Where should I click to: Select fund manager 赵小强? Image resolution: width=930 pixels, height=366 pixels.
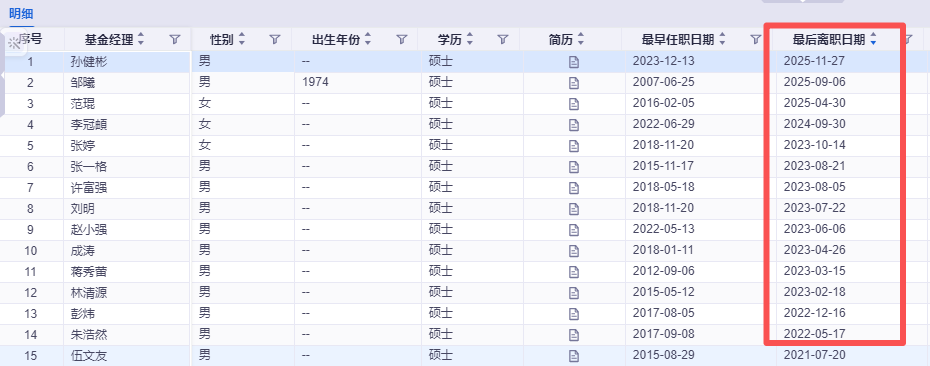tap(88, 230)
